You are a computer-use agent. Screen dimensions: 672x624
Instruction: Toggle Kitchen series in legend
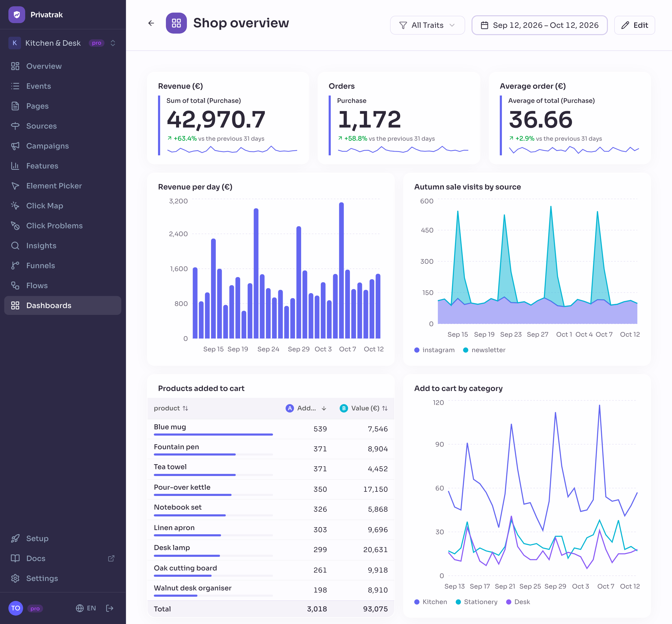point(430,602)
